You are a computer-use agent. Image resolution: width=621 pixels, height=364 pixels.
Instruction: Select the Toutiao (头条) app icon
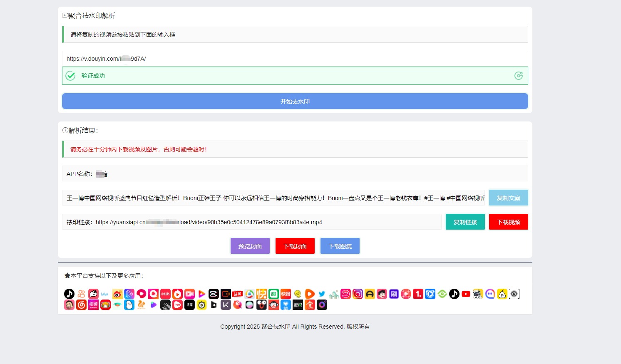click(237, 294)
